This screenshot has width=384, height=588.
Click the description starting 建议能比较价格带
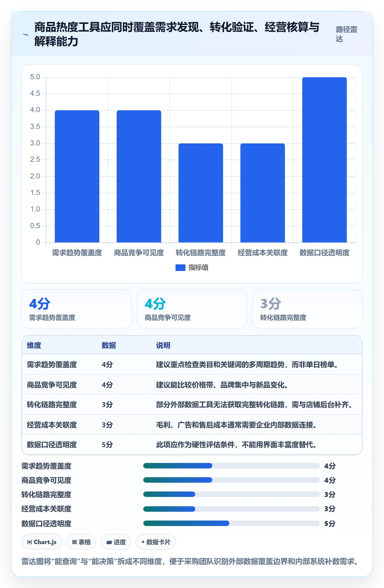pos(223,385)
